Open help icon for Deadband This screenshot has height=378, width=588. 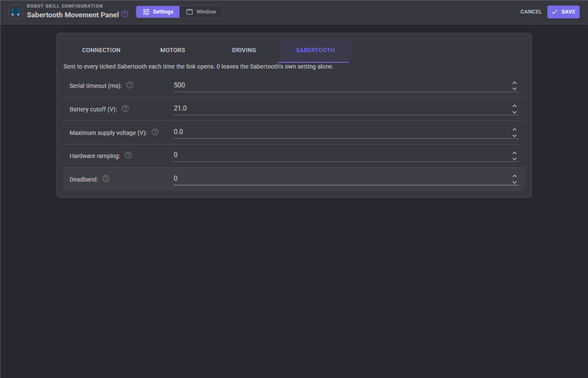[106, 179]
